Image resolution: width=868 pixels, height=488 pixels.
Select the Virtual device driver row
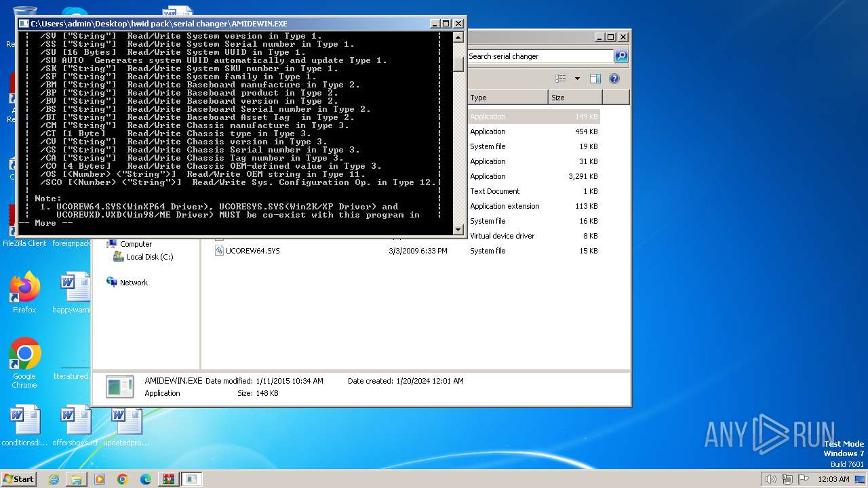click(533, 236)
